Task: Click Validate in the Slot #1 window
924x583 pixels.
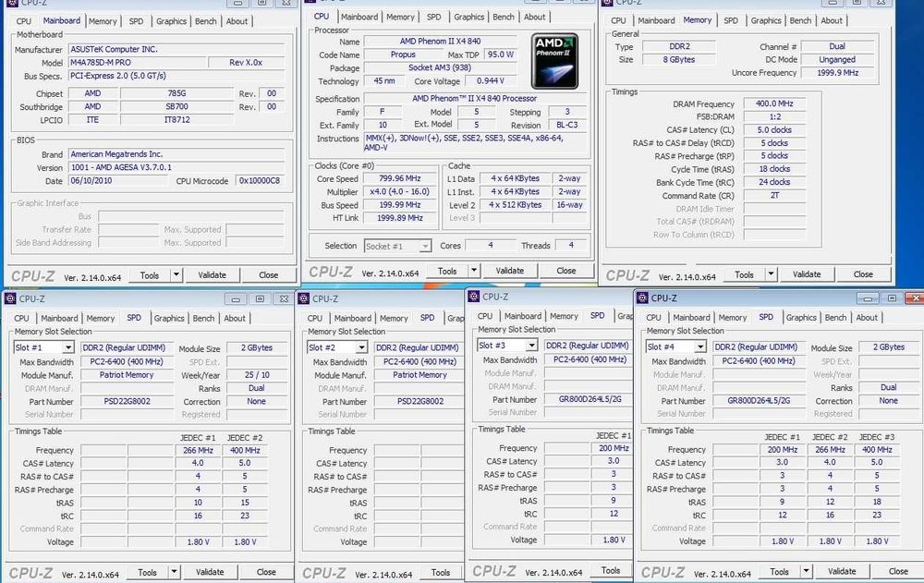Action: pos(210,573)
